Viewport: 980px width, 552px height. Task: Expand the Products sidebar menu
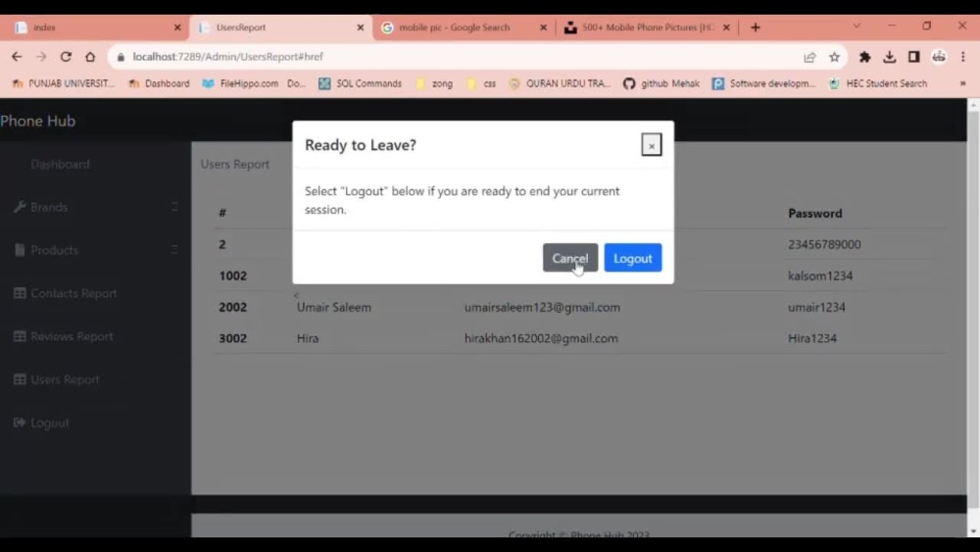pyautogui.click(x=95, y=250)
